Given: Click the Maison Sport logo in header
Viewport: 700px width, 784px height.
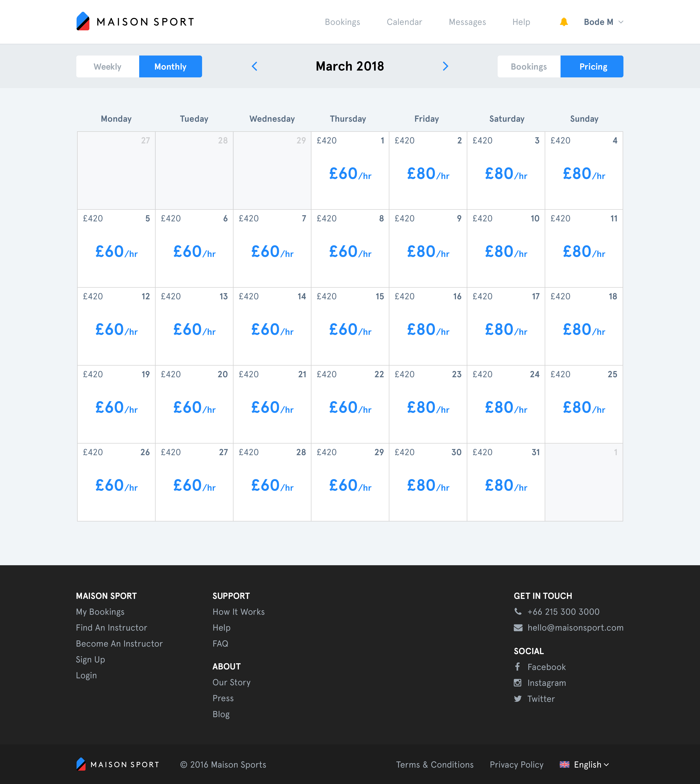Looking at the screenshot, I should pos(135,22).
